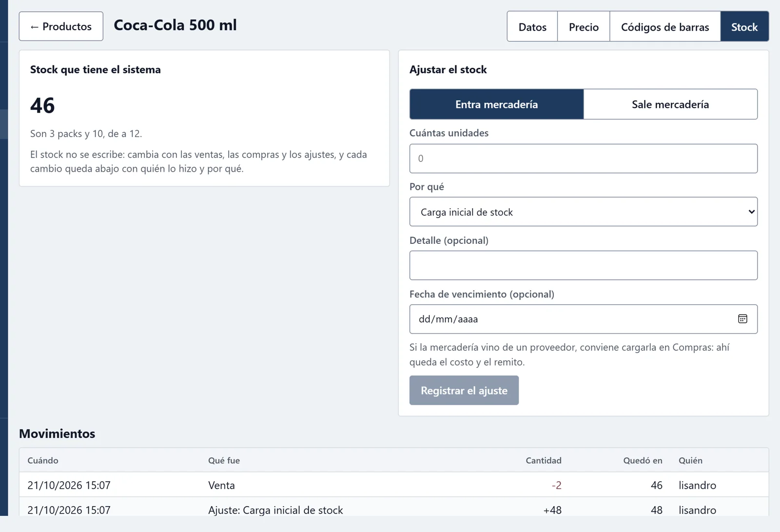Screen dimensions: 780x532
Task: Click the Fecha de vencimiento date field
Action: [584, 319]
